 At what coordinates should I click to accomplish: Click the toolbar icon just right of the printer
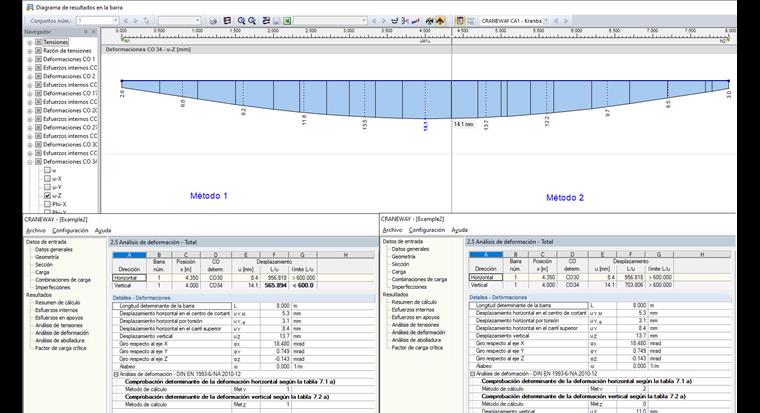(x=227, y=21)
